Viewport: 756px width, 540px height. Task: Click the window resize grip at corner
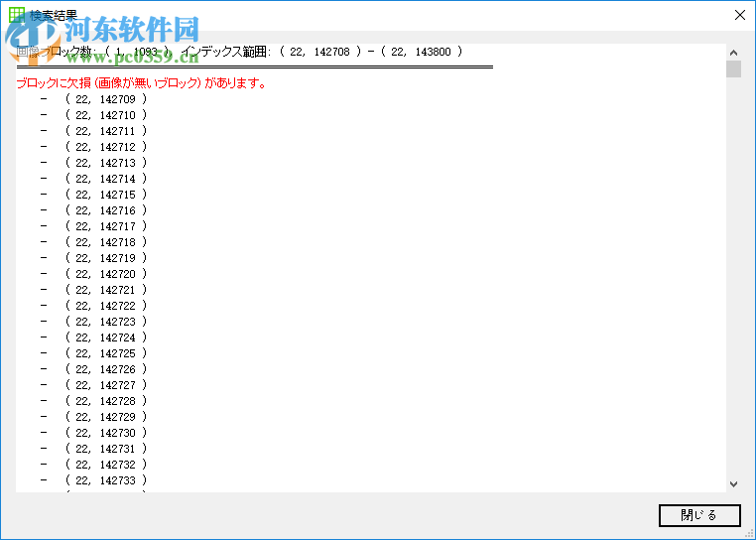point(750,534)
